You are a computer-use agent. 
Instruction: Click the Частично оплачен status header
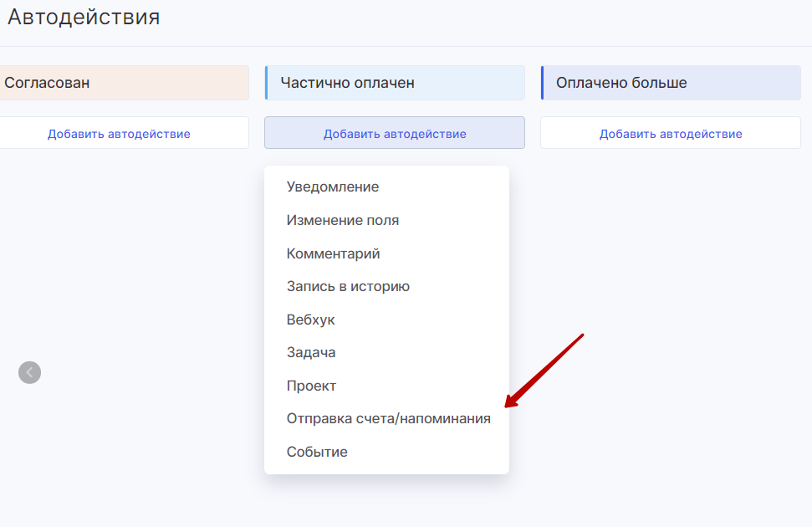point(395,83)
